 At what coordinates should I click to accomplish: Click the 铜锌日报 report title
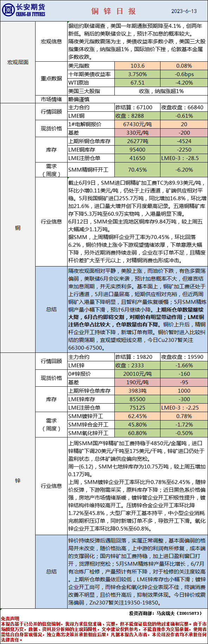[114, 11]
